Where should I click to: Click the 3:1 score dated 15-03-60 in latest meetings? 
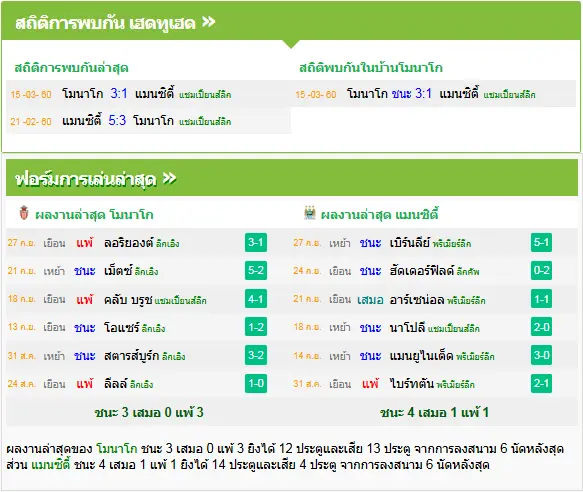coord(119,93)
